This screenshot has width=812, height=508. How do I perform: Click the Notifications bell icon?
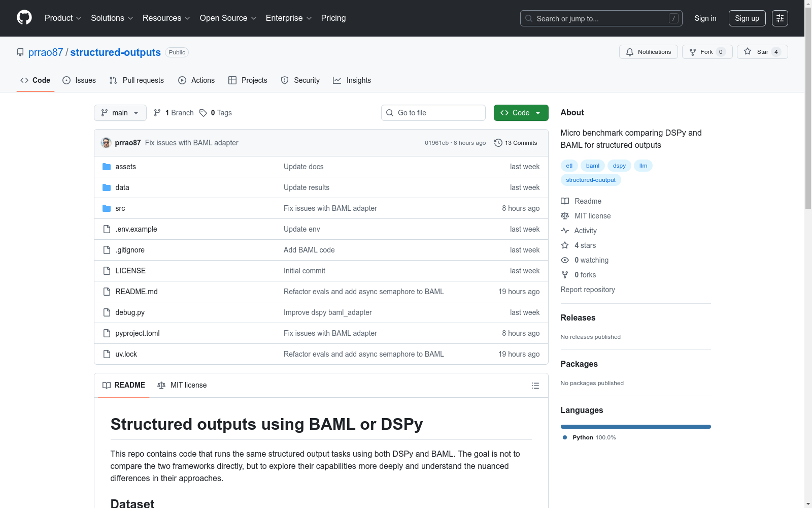click(630, 52)
